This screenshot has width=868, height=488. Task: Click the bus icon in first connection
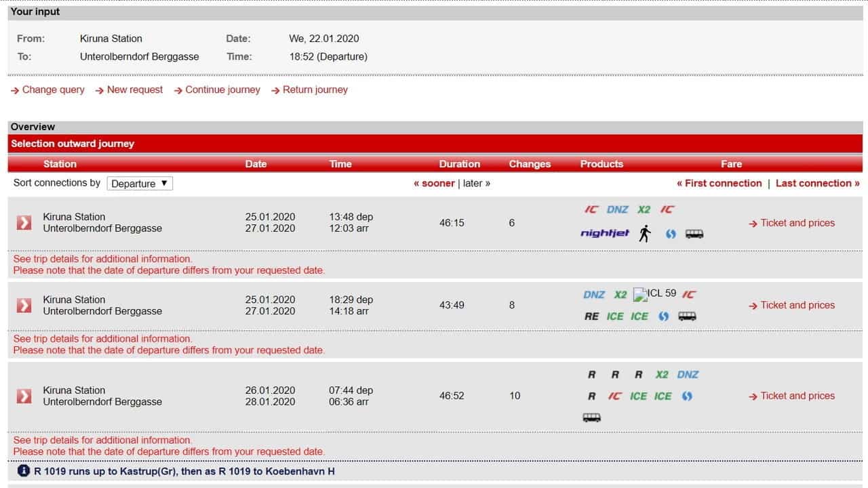click(694, 234)
